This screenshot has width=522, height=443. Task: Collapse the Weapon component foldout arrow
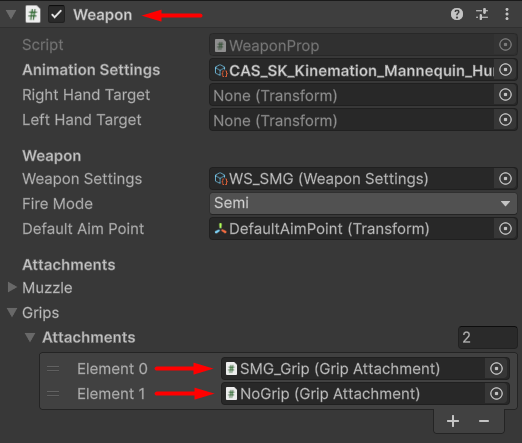(11, 14)
